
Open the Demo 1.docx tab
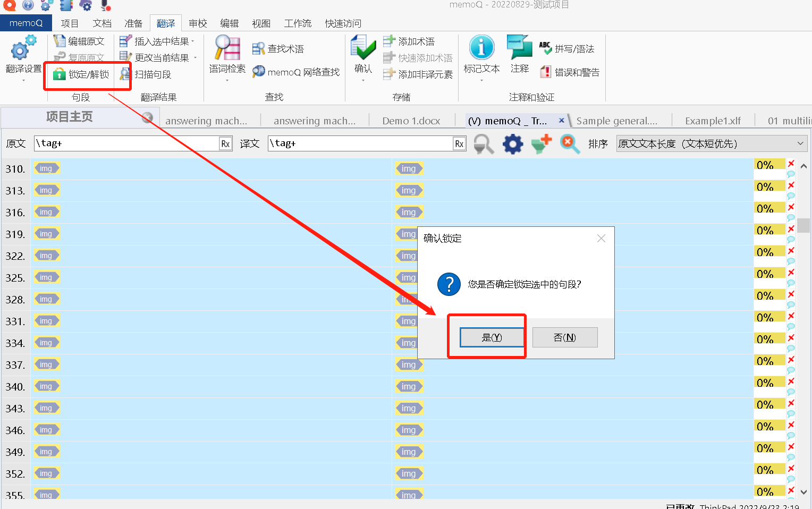(411, 121)
